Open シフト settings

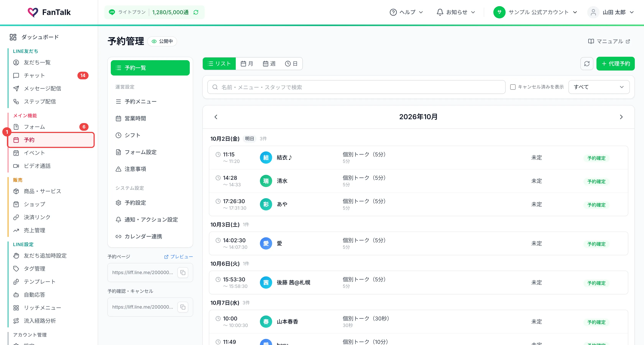tap(150, 135)
